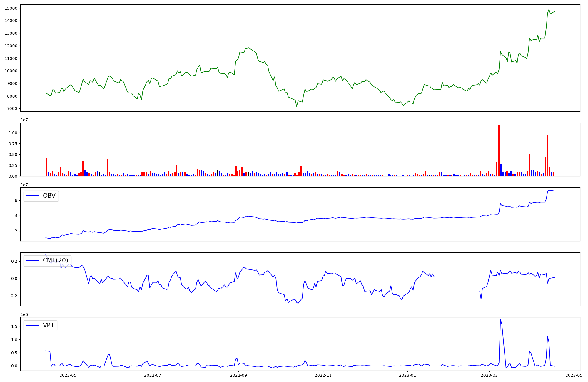588x382 pixels.
Task: Select the 2022-09 date tick label
Action: click(x=238, y=375)
